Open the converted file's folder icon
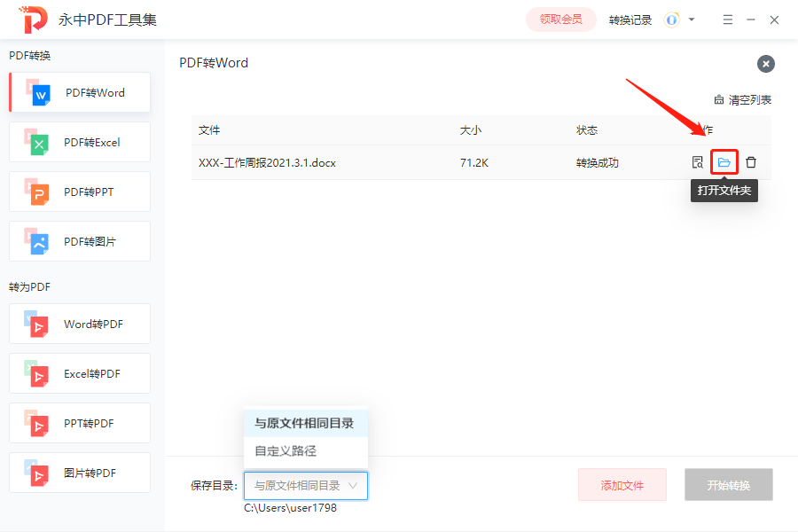Image resolution: width=798 pixels, height=532 pixels. click(x=724, y=162)
